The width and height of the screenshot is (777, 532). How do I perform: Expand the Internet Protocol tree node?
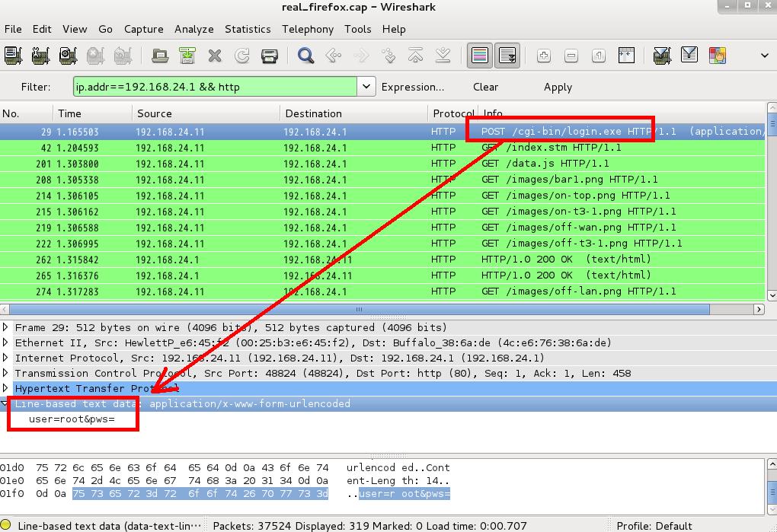[5, 358]
